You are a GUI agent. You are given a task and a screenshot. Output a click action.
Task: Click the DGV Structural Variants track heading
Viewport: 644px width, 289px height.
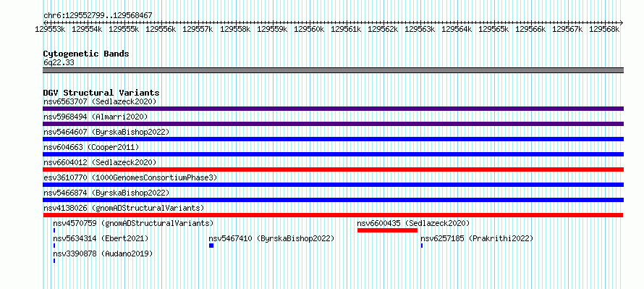point(101,93)
